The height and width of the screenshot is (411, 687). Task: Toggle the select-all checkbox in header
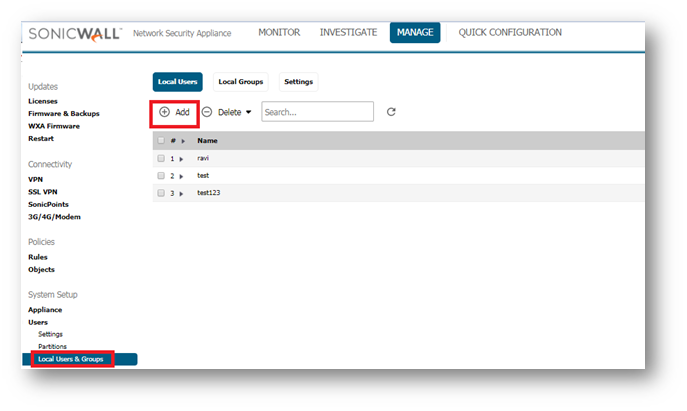[161, 141]
